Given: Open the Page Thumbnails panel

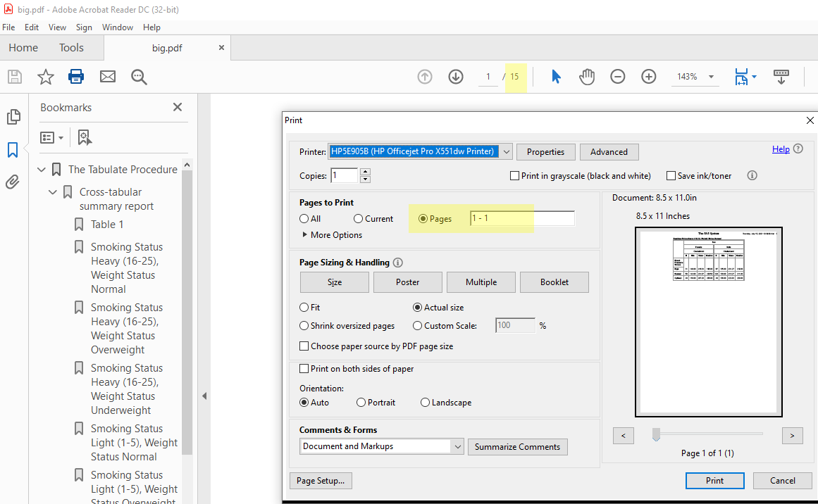Looking at the screenshot, I should pyautogui.click(x=13, y=117).
